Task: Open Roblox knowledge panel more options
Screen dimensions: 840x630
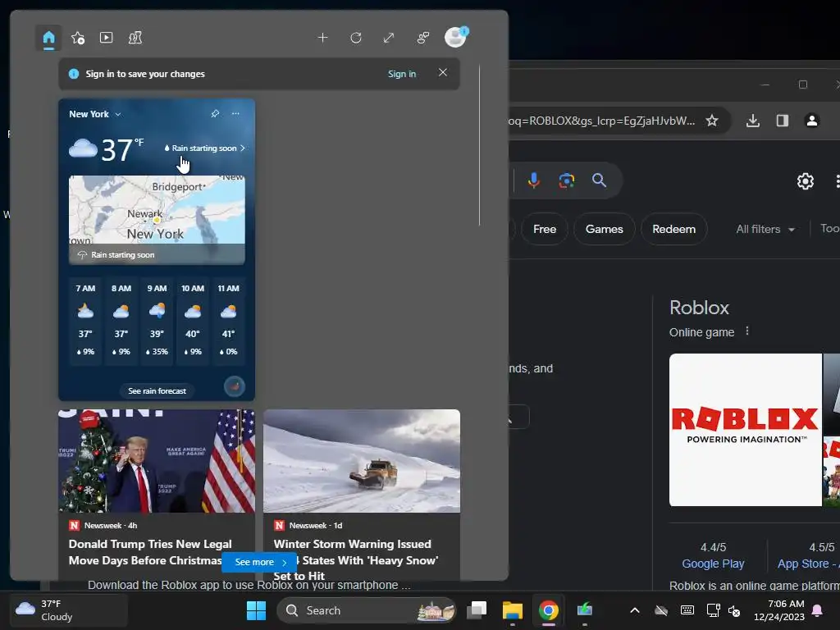Action: pyautogui.click(x=747, y=331)
